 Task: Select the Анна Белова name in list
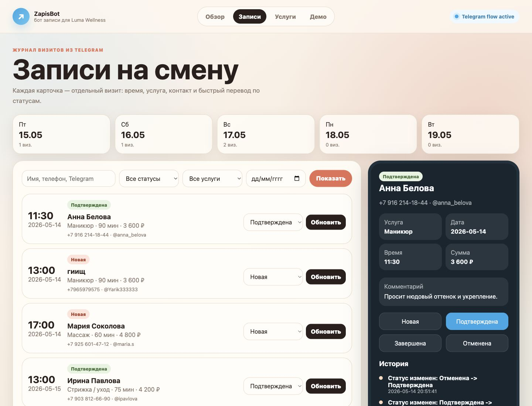coord(89,217)
